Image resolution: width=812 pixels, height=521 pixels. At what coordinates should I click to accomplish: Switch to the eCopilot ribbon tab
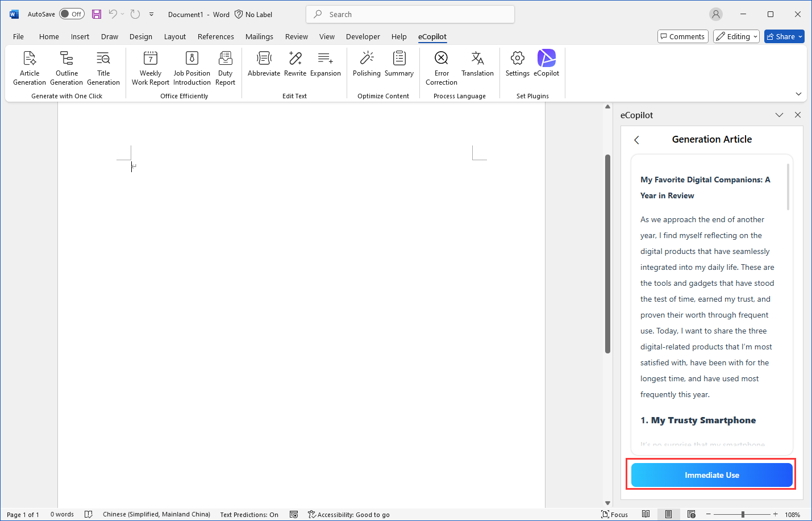(432, 36)
